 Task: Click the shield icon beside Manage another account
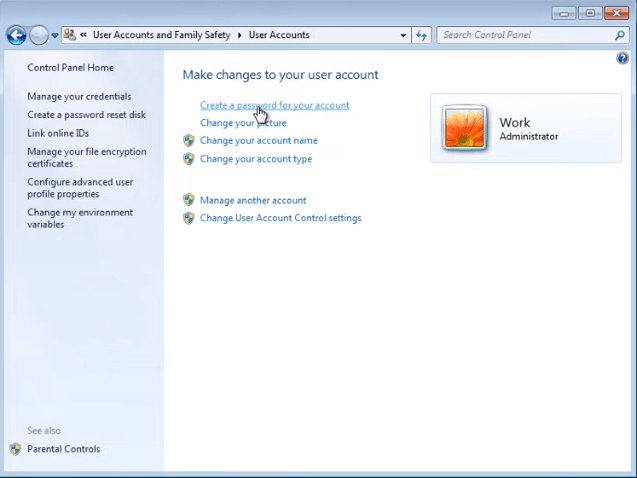188,200
